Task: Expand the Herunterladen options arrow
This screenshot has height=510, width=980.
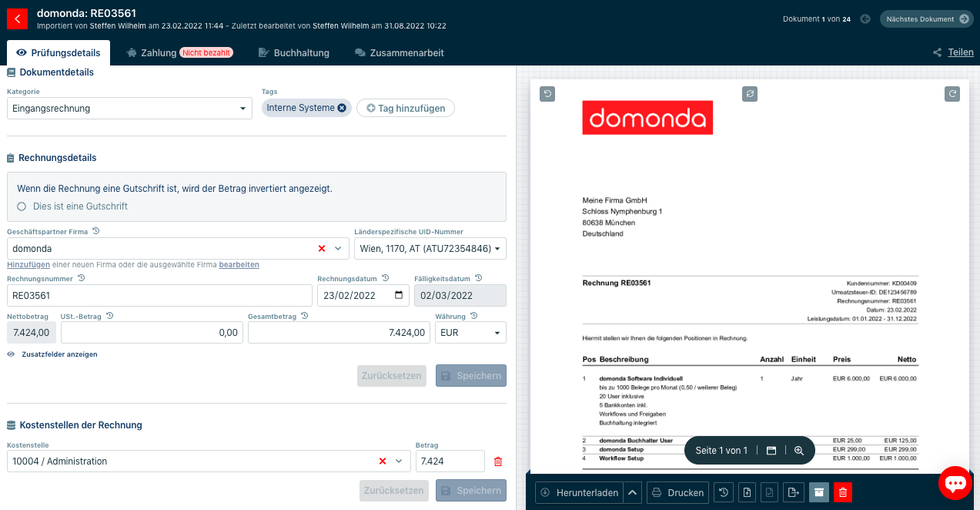Action: 633,492
